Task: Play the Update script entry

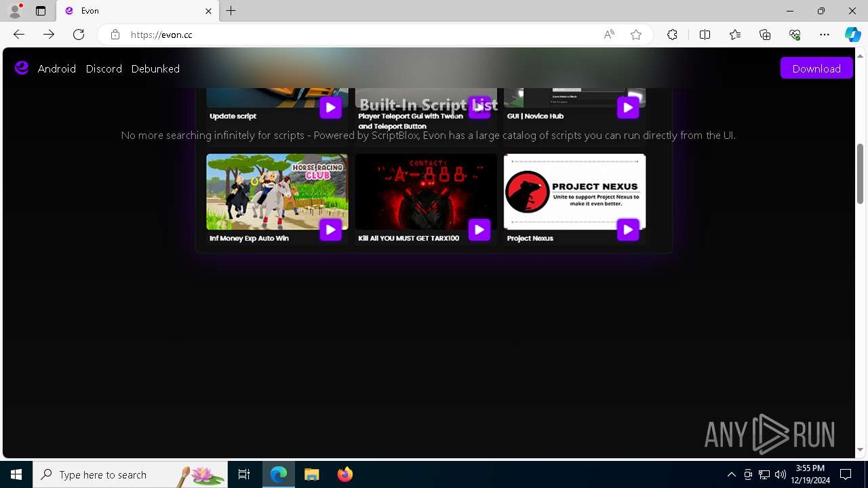Action: pos(330,107)
